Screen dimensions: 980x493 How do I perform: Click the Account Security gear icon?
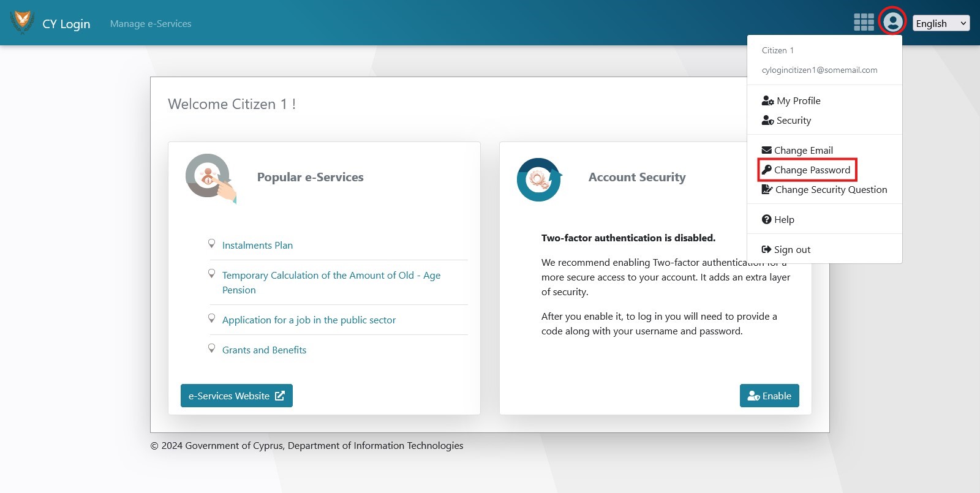(539, 179)
